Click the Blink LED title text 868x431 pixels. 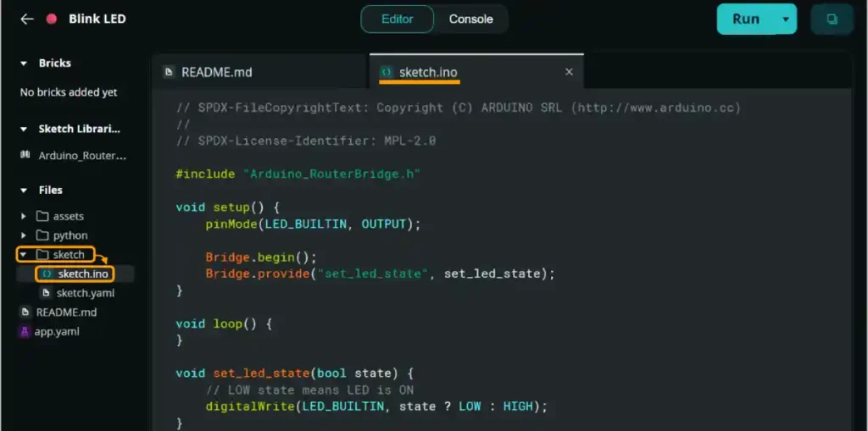tap(97, 19)
